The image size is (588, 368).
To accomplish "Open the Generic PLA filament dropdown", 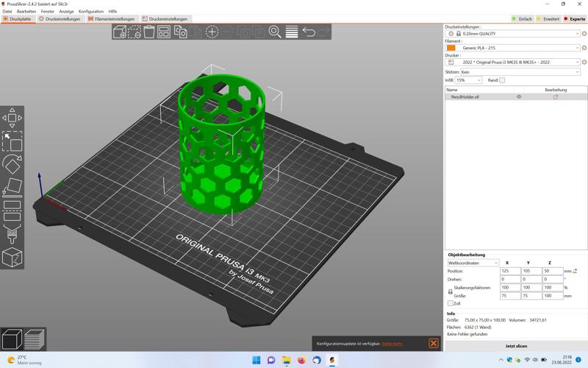I will coord(512,48).
